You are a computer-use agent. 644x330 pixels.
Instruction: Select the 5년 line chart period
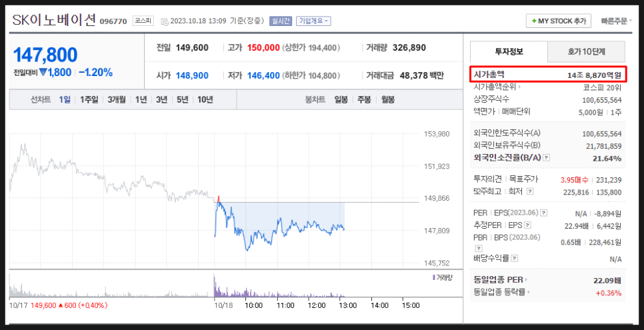182,99
